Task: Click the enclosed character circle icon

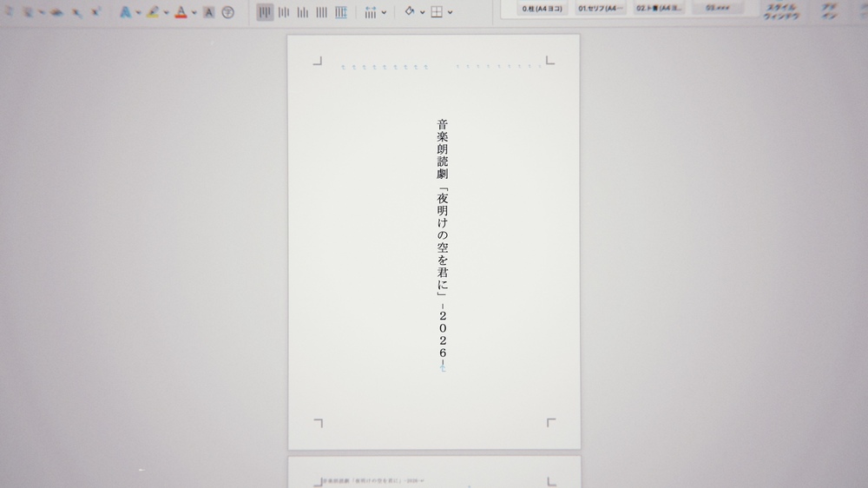Action: click(x=227, y=12)
